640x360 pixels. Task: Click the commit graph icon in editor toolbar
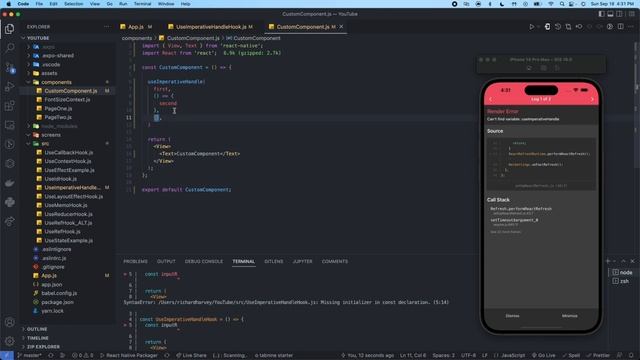point(579,27)
